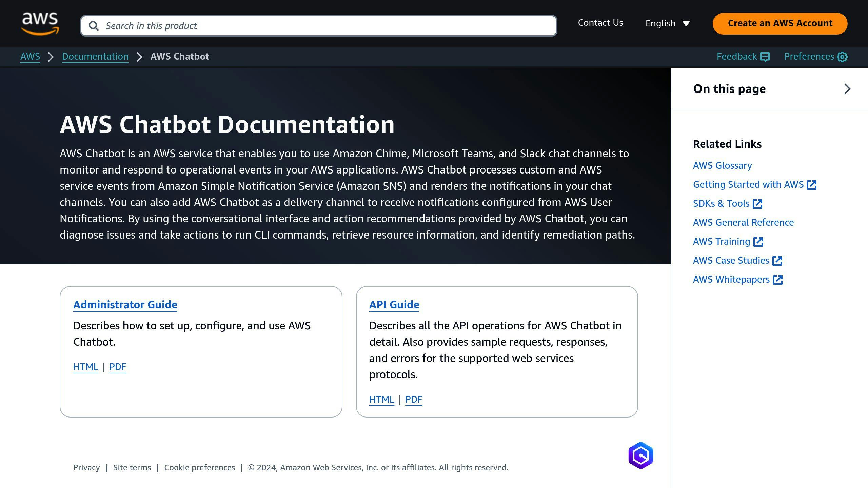
Task: Click the Preferences gear icon
Action: (x=842, y=57)
